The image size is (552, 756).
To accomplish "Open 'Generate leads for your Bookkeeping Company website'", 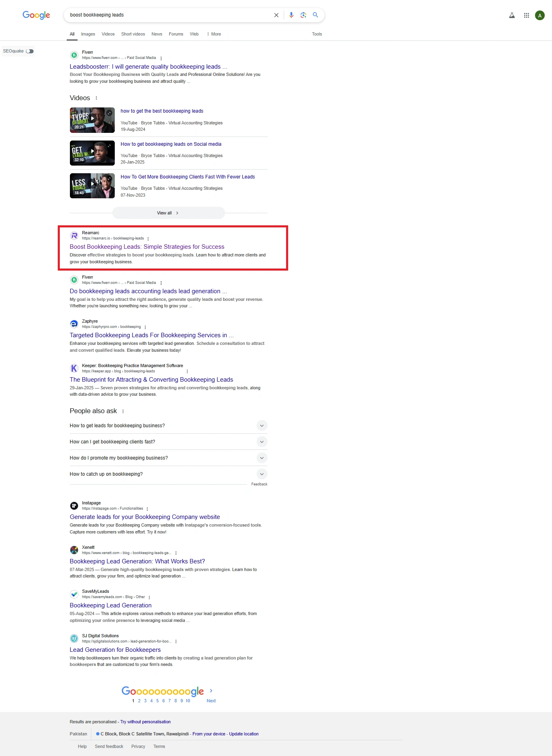I will pyautogui.click(x=145, y=517).
